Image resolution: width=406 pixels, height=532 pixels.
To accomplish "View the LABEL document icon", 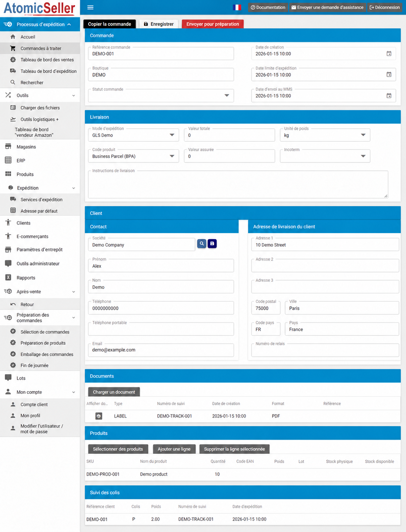I will click(99, 416).
